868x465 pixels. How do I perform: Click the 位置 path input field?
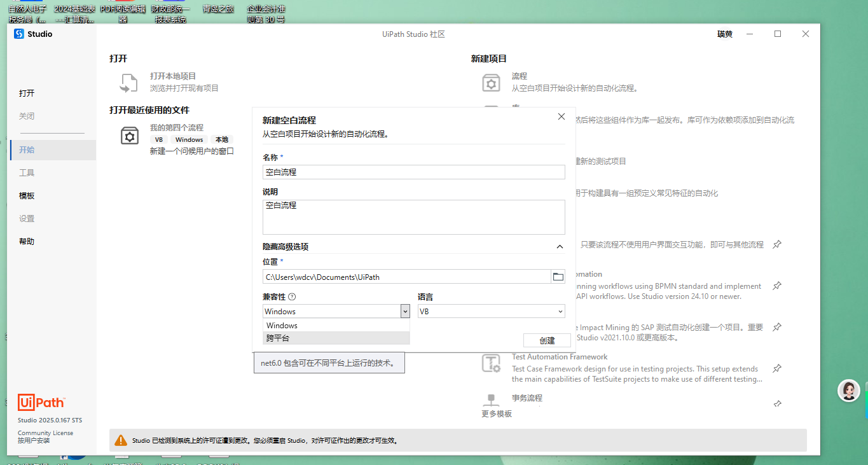406,277
